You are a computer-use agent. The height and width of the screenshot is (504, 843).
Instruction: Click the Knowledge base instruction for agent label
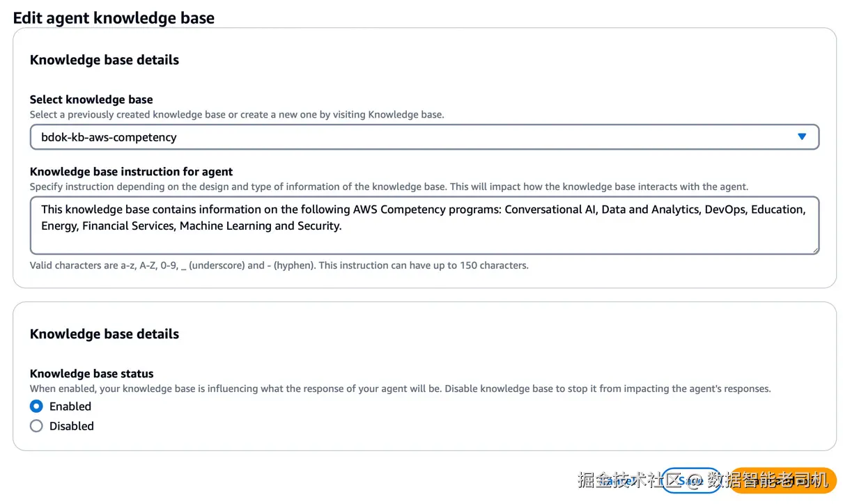[131, 172]
